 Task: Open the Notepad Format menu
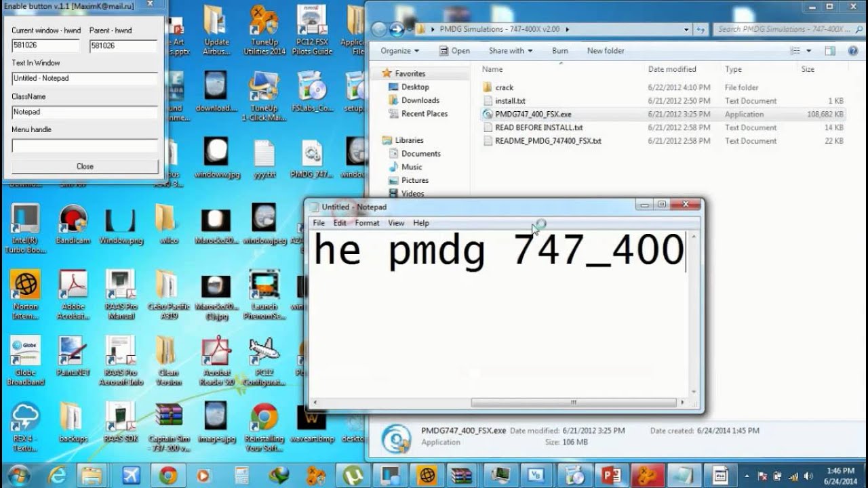click(x=367, y=223)
